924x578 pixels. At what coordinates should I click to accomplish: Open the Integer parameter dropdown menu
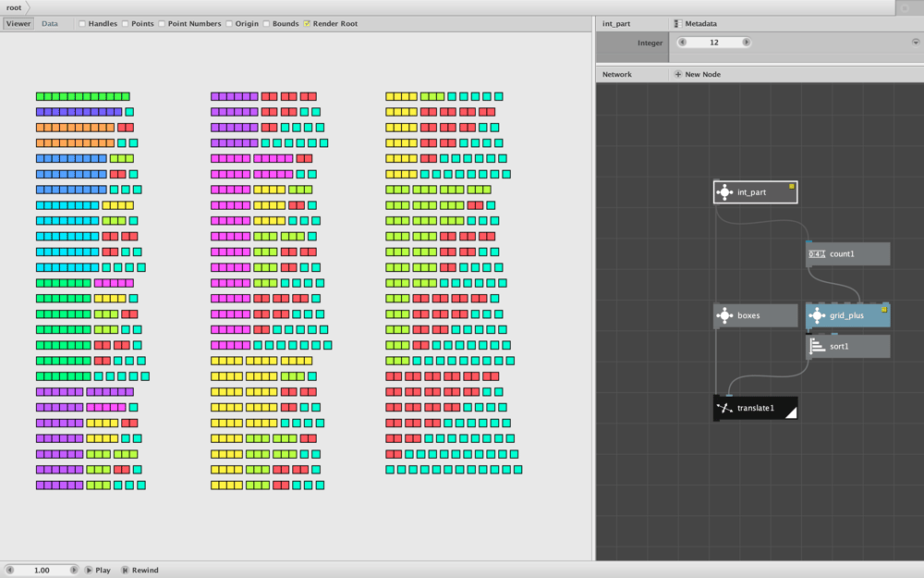coord(916,43)
